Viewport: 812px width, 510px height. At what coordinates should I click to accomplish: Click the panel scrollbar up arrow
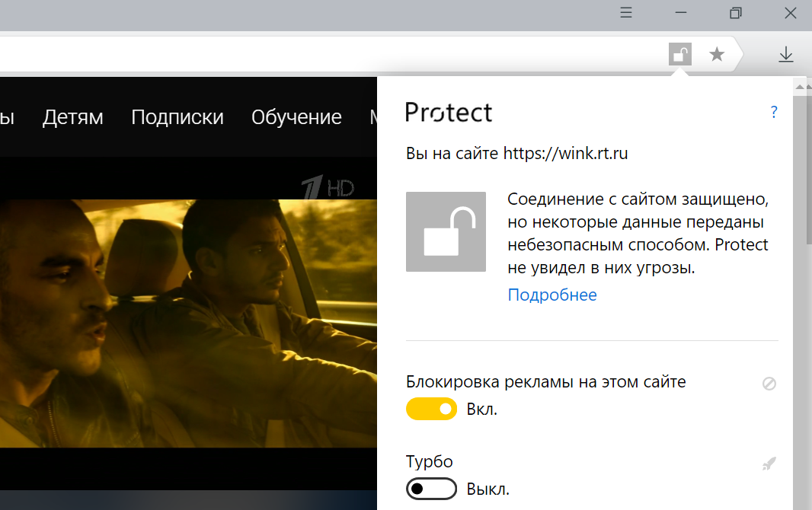(800, 86)
